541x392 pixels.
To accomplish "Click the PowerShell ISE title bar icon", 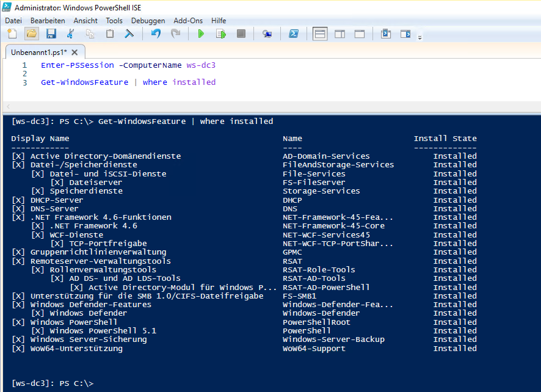I will coord(7,7).
